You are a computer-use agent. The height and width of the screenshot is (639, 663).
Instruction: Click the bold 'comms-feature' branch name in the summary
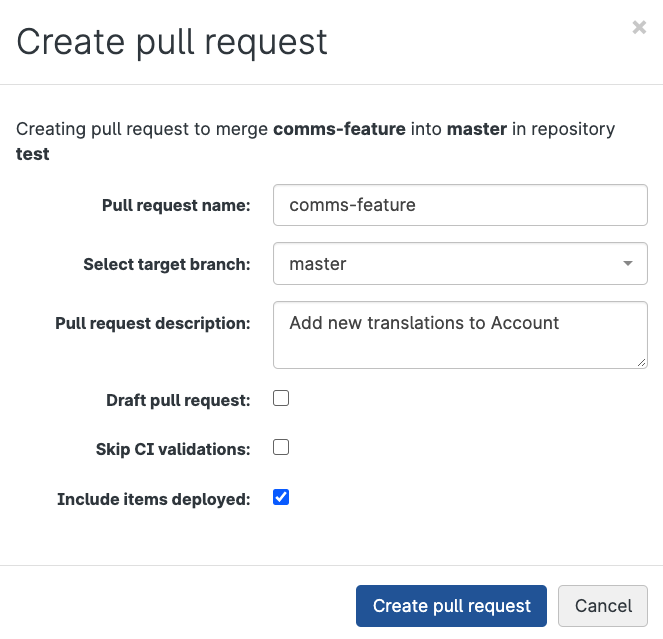click(339, 129)
